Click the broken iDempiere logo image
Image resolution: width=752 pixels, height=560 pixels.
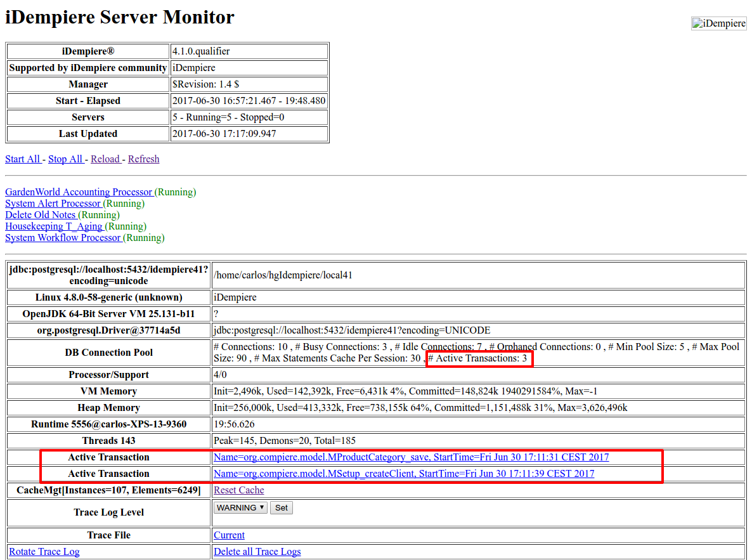718,23
